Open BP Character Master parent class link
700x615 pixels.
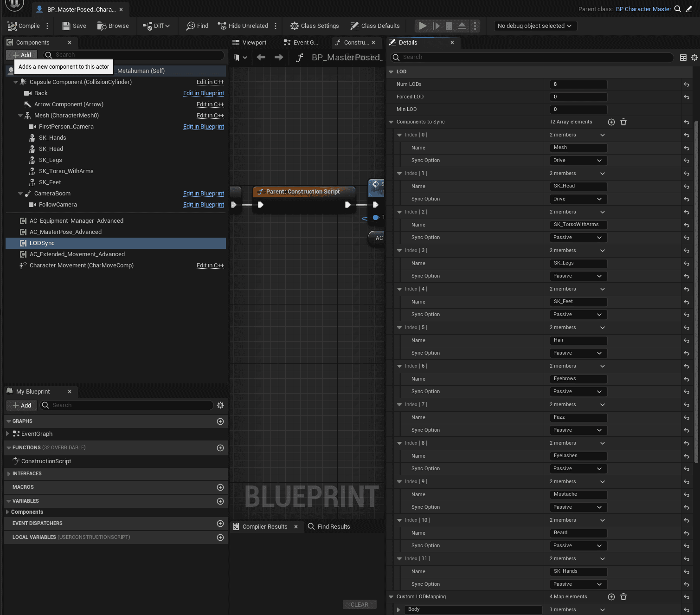(643, 9)
